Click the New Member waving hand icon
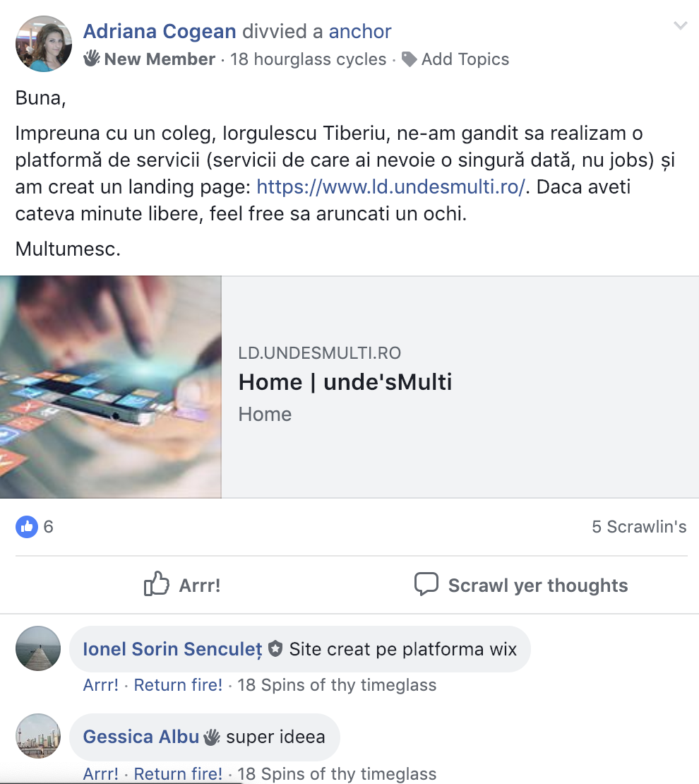699x784 pixels. point(92,59)
